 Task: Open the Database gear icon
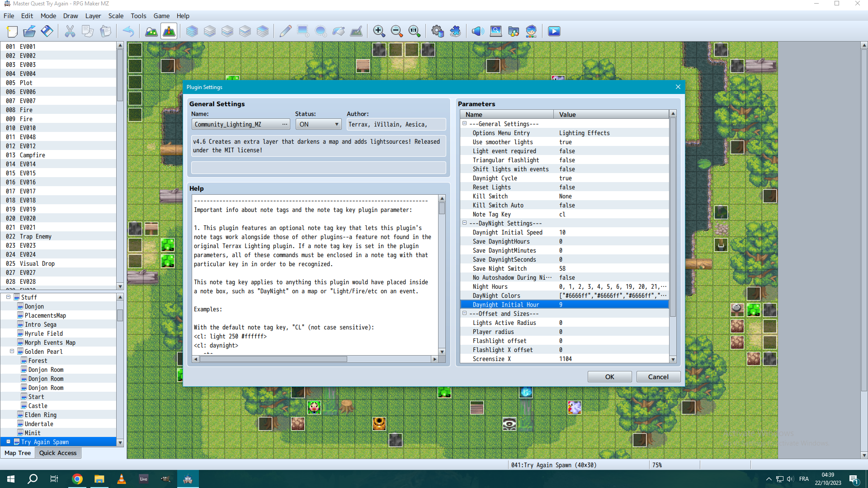tap(437, 31)
